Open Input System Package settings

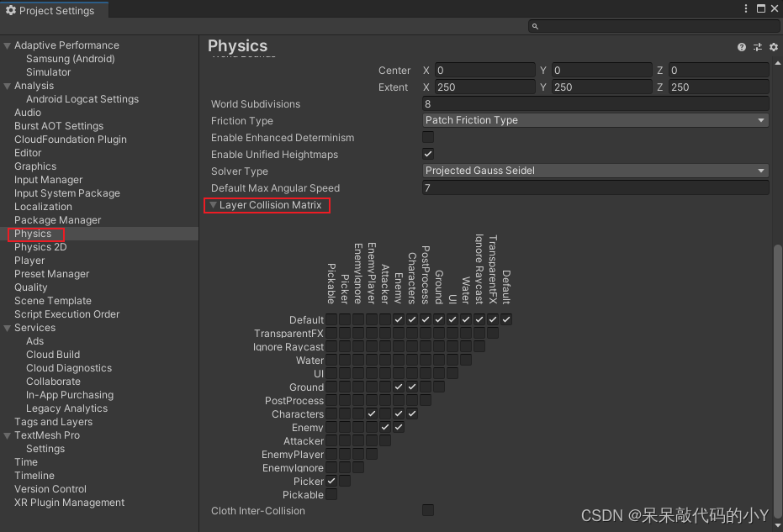tap(67, 193)
